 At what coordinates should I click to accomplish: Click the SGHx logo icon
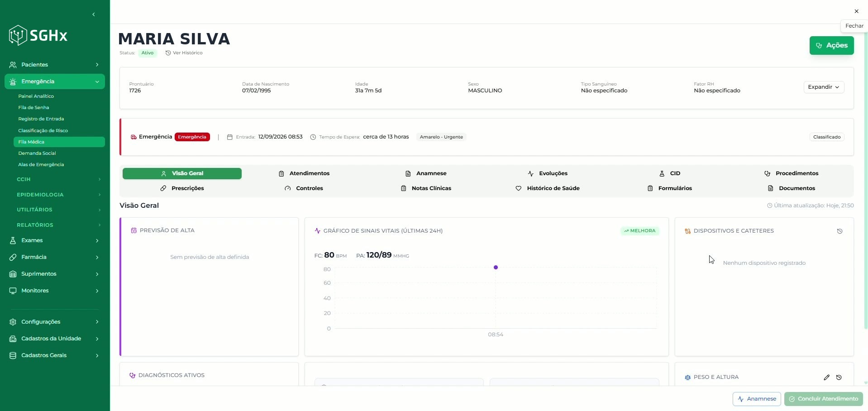[18, 35]
